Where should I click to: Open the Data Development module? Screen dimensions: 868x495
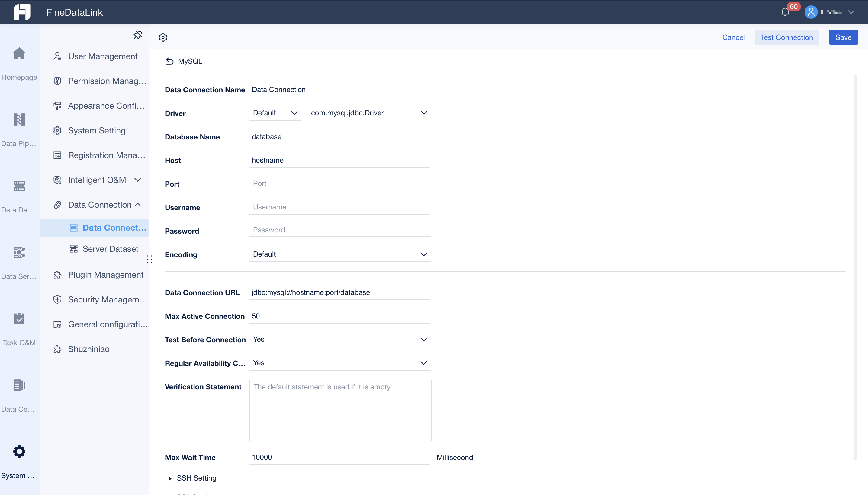click(19, 196)
